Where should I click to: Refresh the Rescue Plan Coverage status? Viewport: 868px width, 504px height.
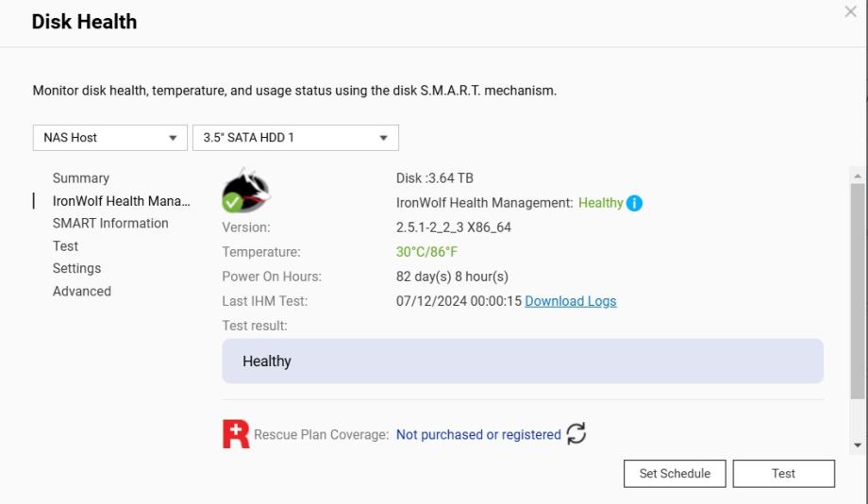[576, 434]
